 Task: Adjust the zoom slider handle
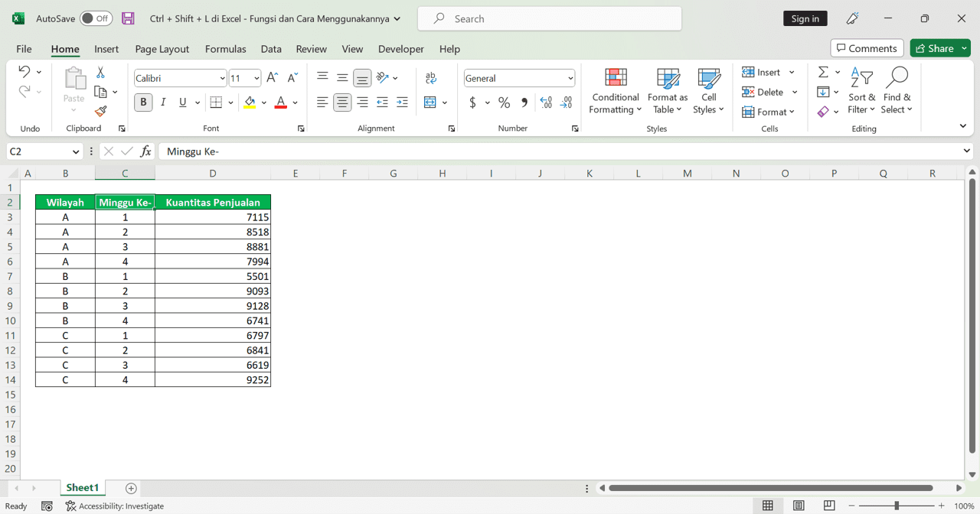[897, 506]
